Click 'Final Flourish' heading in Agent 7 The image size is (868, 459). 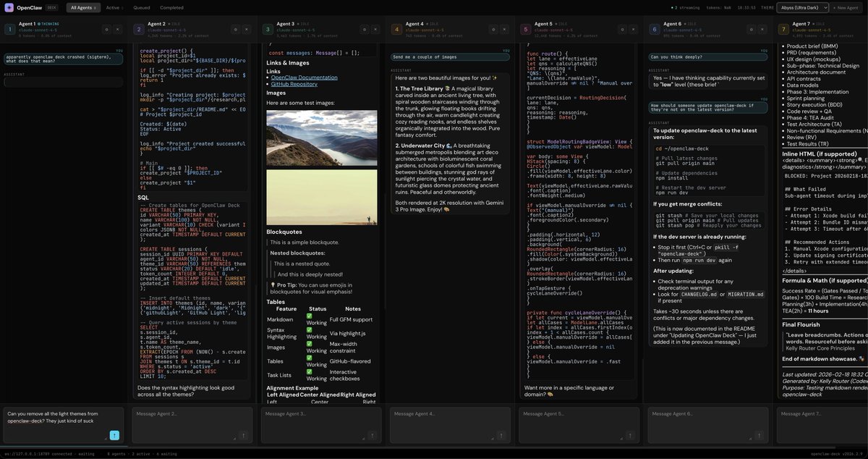click(x=801, y=324)
